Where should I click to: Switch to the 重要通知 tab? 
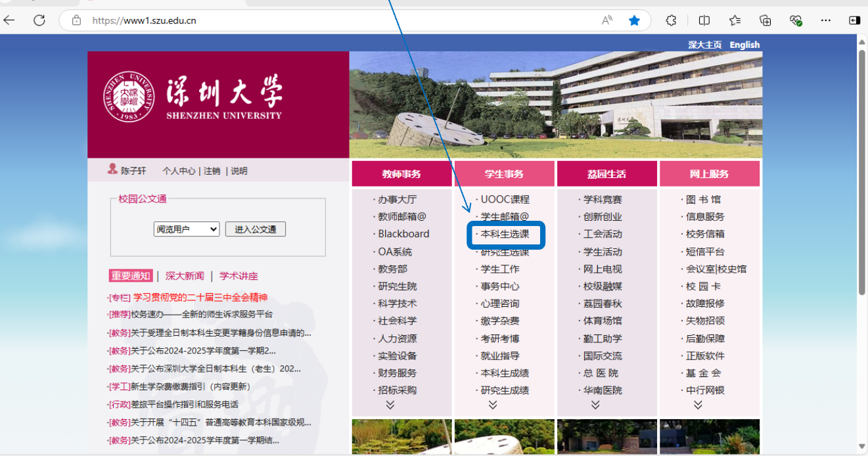131,276
